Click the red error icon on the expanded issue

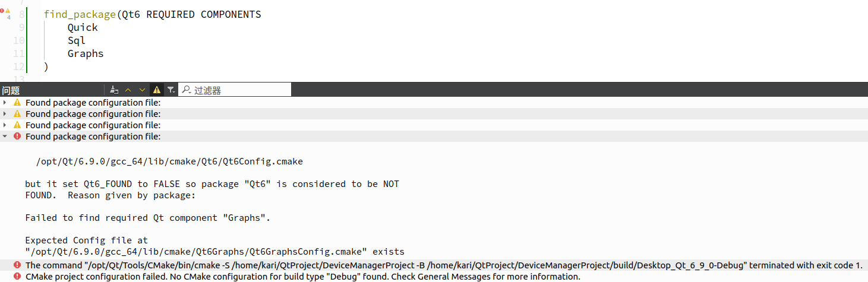(17, 137)
